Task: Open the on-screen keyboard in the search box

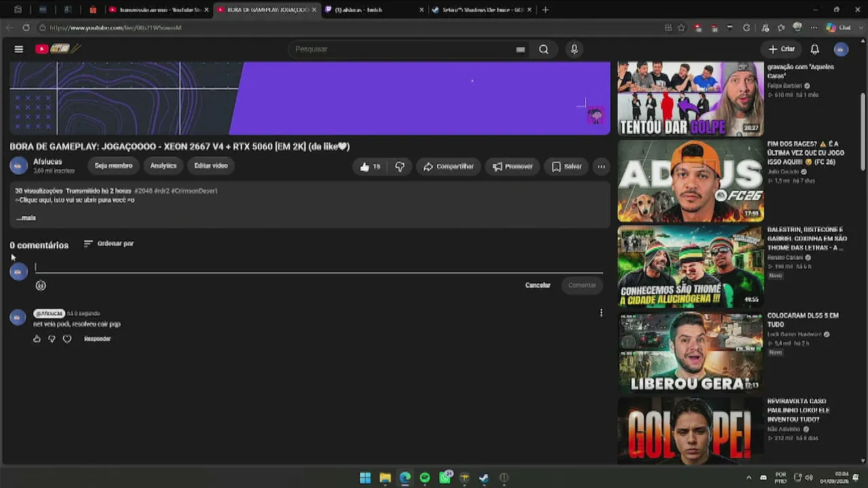Action: coord(520,49)
